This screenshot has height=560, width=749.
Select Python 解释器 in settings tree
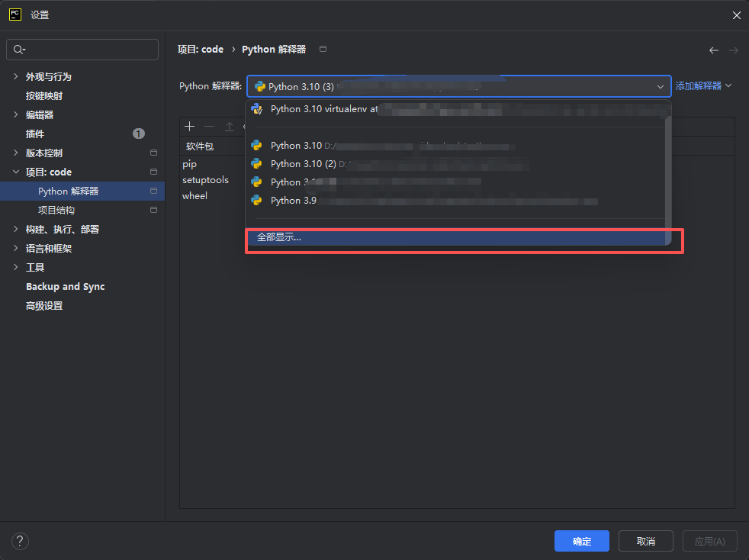point(82,191)
